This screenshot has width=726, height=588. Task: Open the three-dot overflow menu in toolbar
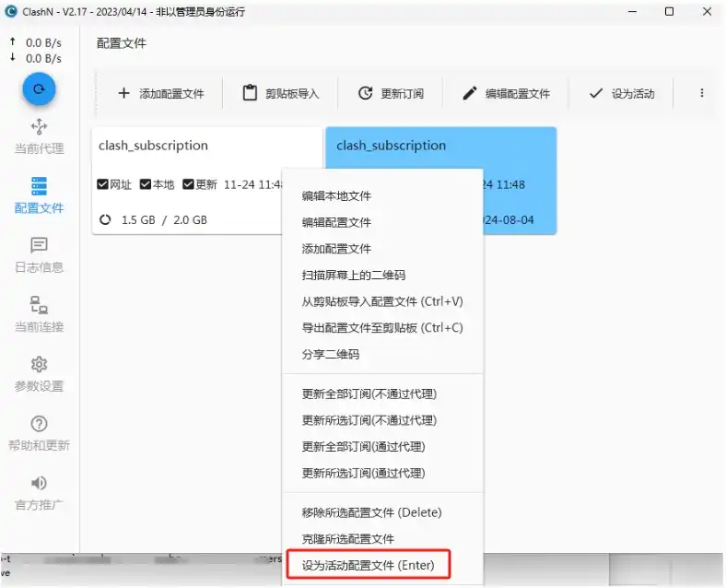coord(701,93)
